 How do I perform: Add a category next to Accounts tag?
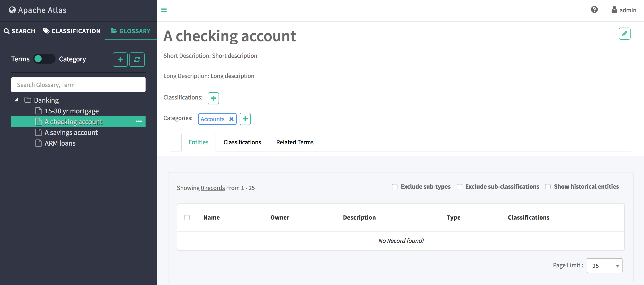point(245,119)
